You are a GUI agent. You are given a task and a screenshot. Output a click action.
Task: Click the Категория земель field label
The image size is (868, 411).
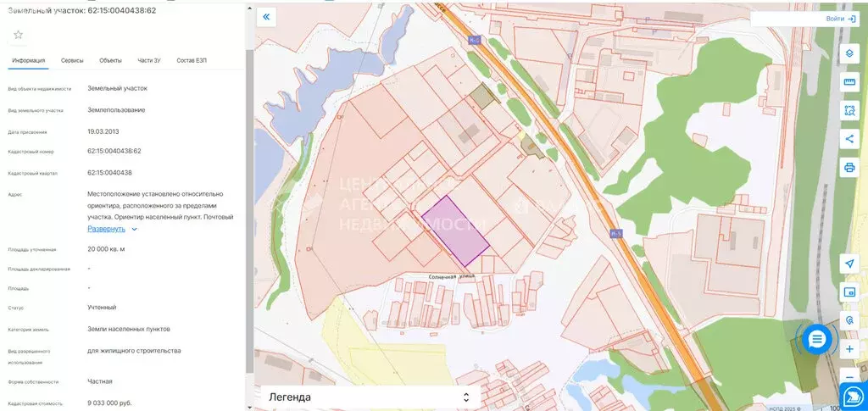pyautogui.click(x=29, y=329)
